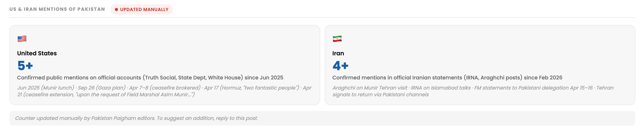Open the United States mentions card
Image resolution: width=644 pixels, height=135 pixels.
165,65
